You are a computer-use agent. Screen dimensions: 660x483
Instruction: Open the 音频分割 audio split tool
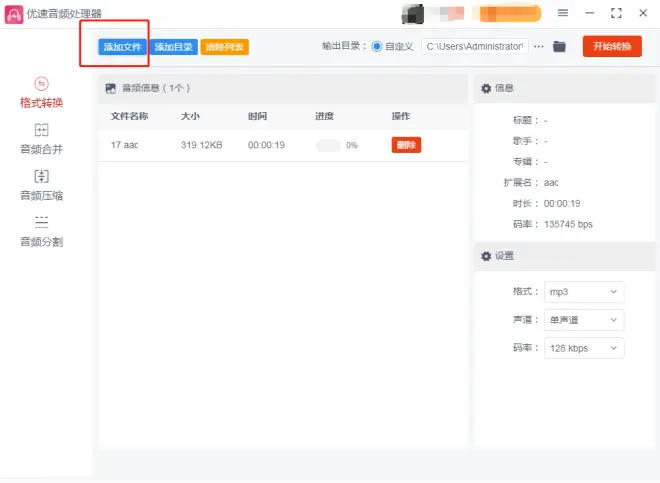pos(41,231)
